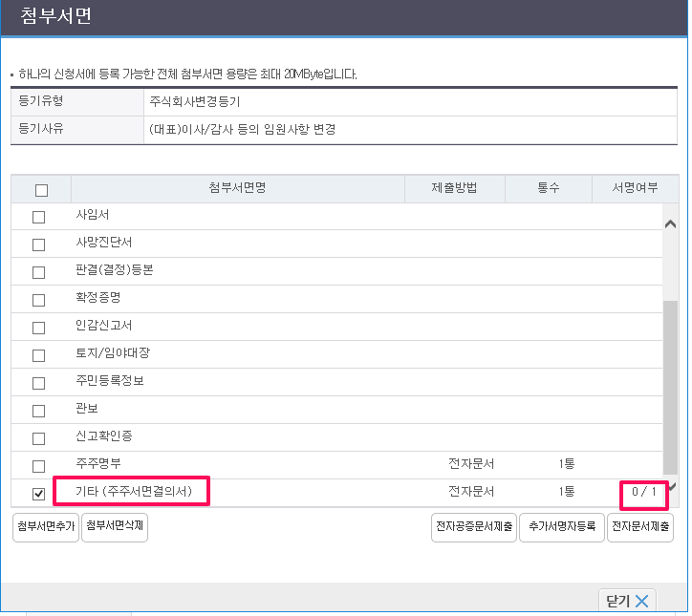Click the 0 / 1 signature status
Viewport: 692px width, 616px height.
pos(644,491)
